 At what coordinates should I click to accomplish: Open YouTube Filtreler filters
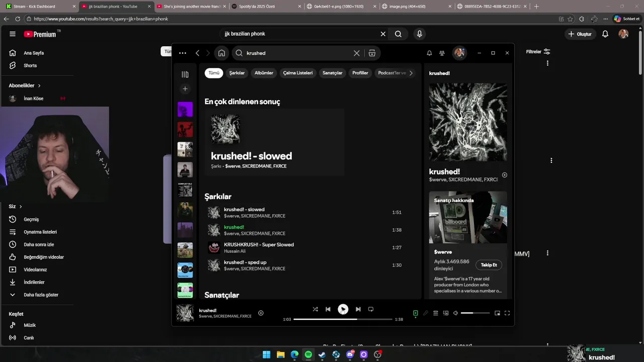click(x=538, y=52)
